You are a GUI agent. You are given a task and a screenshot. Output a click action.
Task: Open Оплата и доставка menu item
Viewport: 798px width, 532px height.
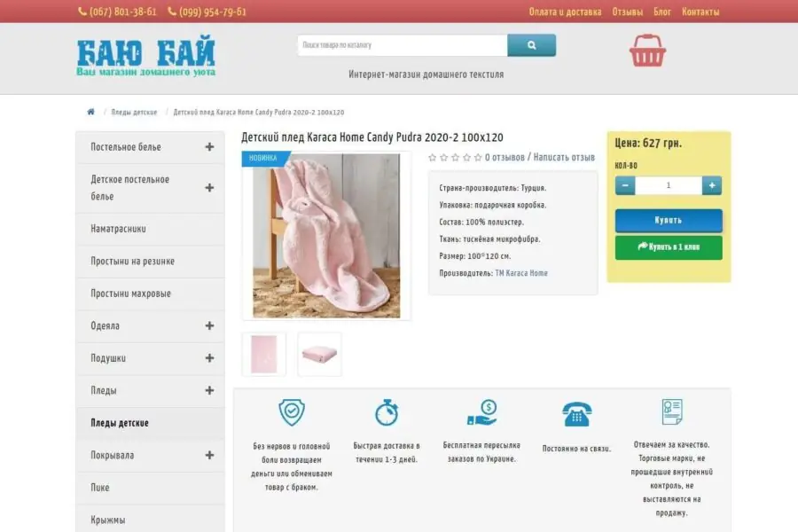pos(565,12)
